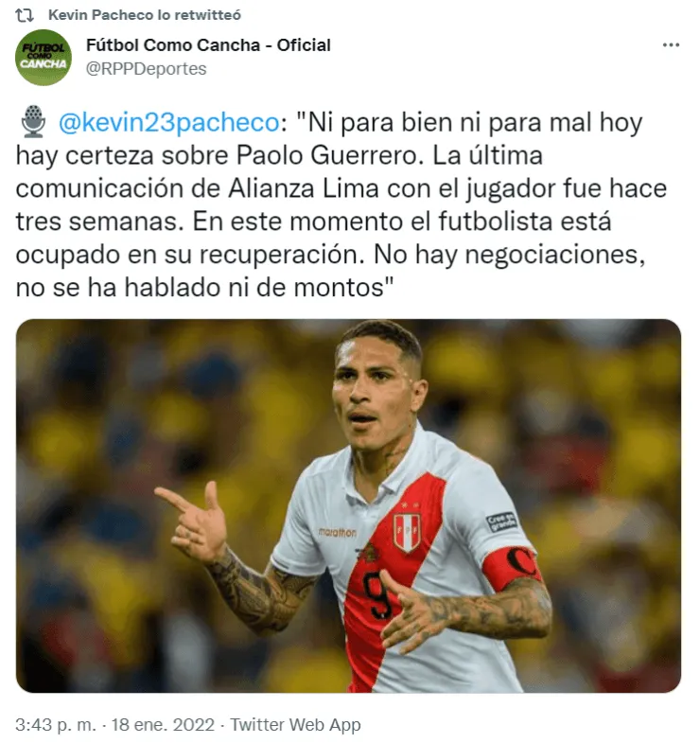Open the three-dot more options menu
The image size is (700, 743).
(x=671, y=45)
